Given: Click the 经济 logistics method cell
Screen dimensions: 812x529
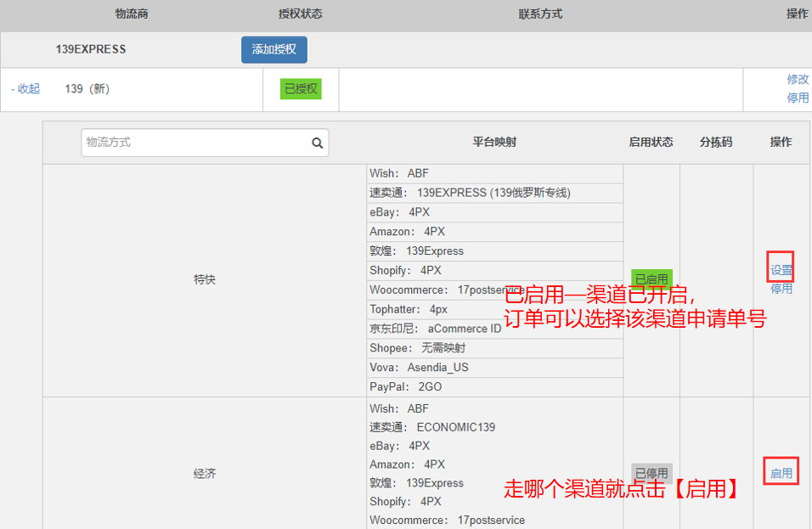Looking at the screenshot, I should click(x=205, y=474).
